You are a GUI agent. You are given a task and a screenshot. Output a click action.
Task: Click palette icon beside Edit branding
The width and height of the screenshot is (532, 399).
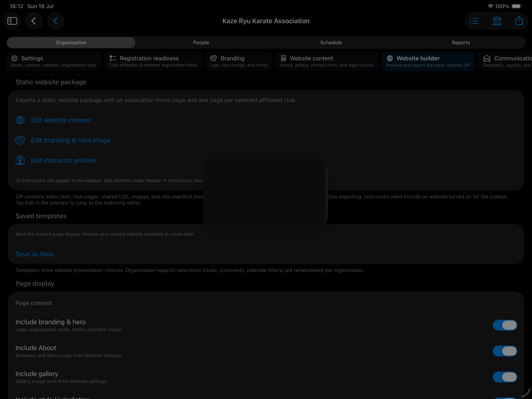coord(20,140)
